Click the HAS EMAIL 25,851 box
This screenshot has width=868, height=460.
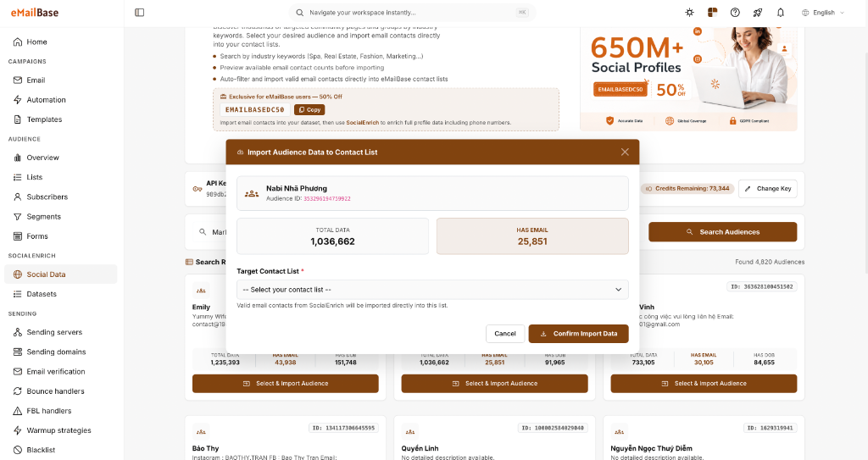[532, 236]
